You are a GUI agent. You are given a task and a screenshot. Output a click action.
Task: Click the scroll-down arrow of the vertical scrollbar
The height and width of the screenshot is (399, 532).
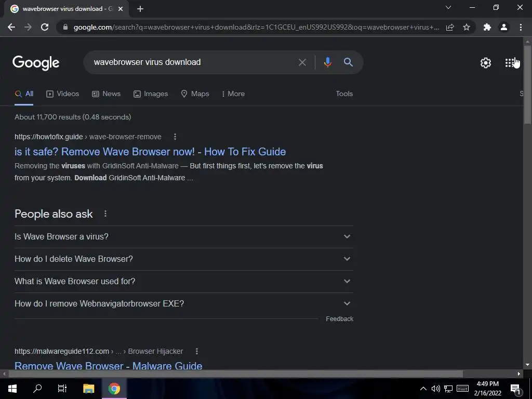[x=527, y=365]
